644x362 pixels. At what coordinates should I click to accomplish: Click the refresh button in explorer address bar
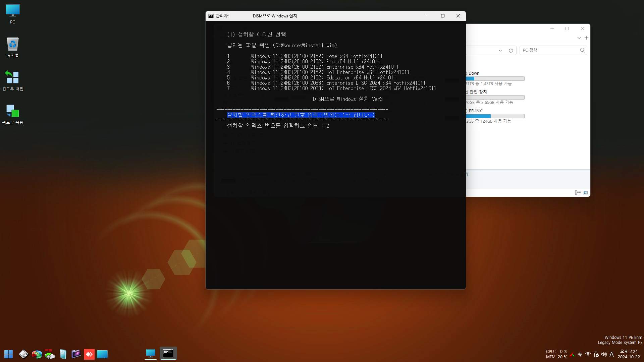(x=511, y=50)
